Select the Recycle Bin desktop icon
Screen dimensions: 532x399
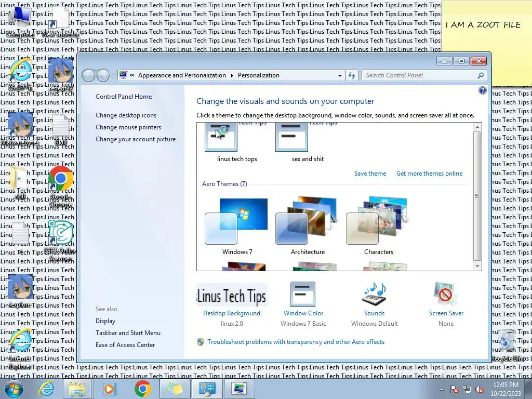tap(507, 345)
